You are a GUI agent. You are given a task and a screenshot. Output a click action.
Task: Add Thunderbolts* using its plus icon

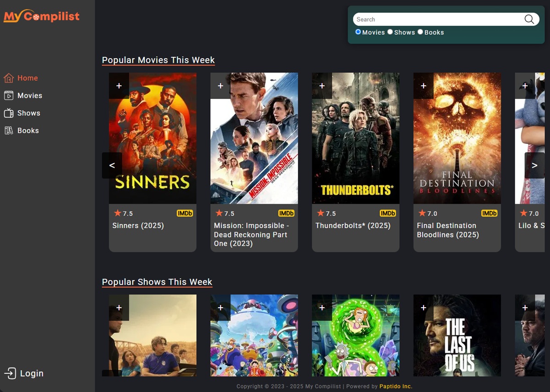point(322,86)
